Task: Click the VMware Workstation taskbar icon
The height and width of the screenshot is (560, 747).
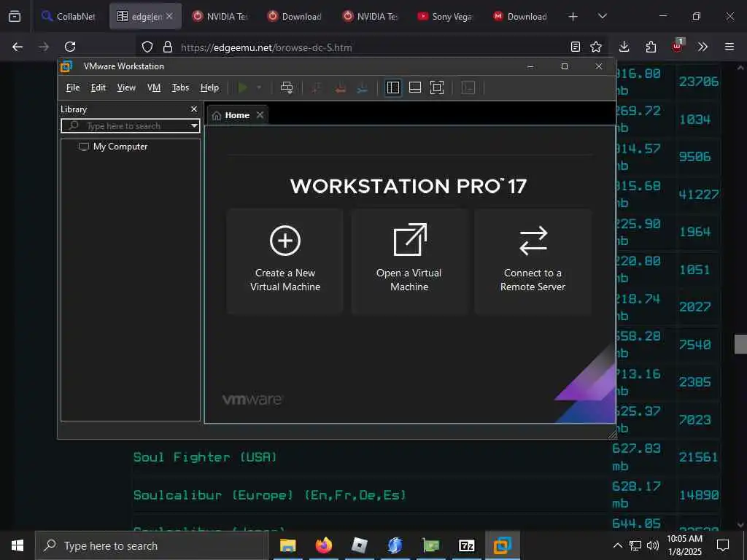Action: click(502, 545)
